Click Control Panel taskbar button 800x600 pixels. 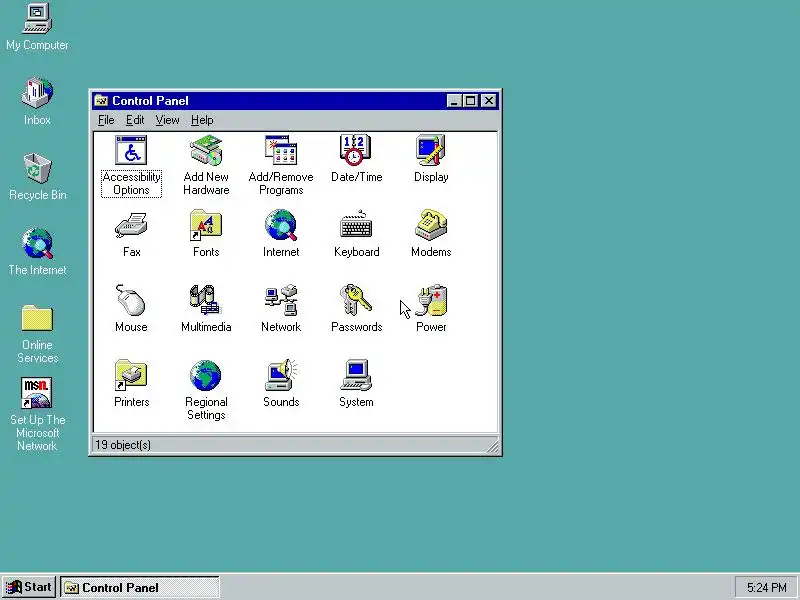pyautogui.click(x=140, y=587)
